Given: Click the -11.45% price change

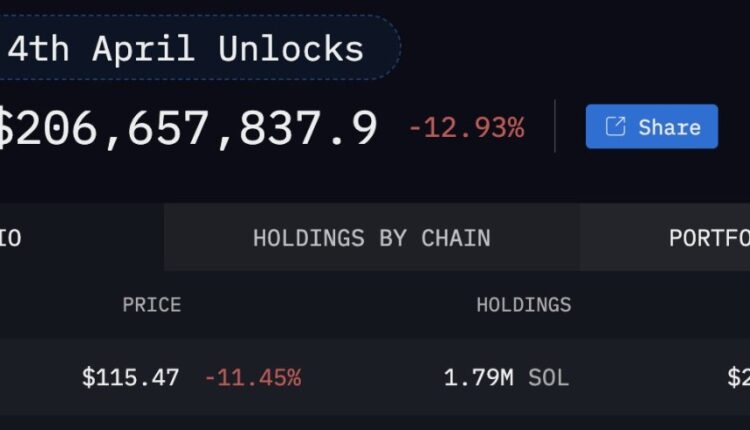Looking at the screenshot, I should pyautogui.click(x=252, y=378).
